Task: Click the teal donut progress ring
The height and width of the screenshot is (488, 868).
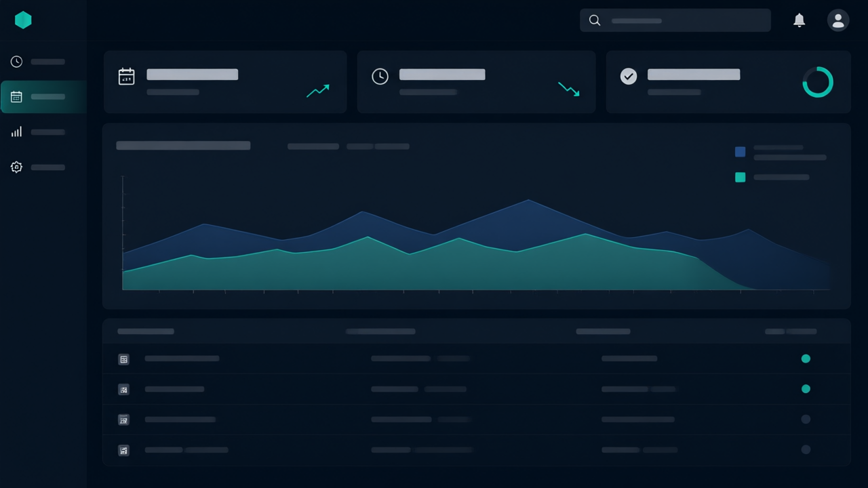Action: click(x=818, y=82)
